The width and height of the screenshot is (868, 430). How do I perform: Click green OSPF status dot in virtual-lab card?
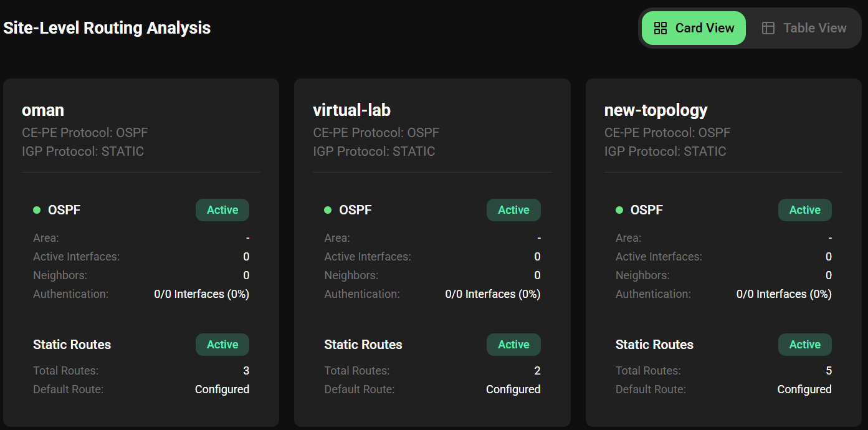pyautogui.click(x=328, y=210)
